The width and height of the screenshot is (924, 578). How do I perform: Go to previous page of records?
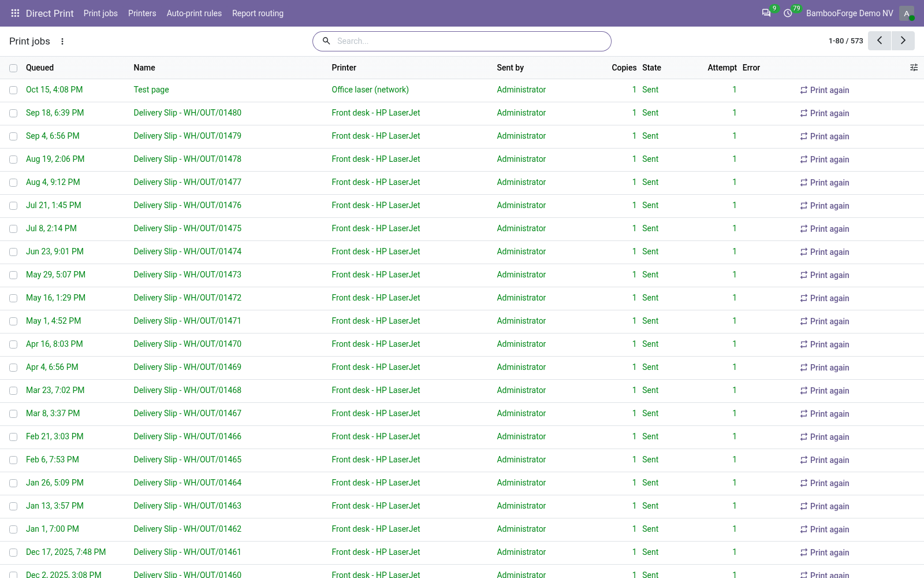880,40
